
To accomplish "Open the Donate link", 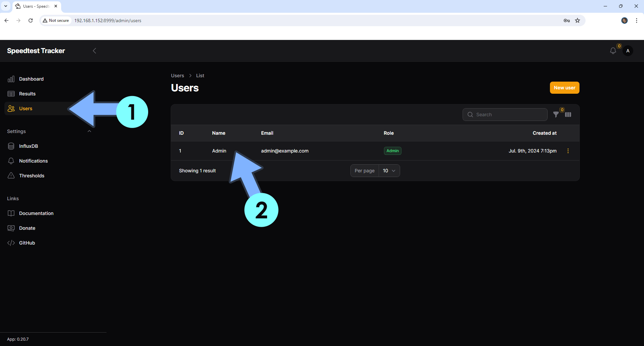I will point(27,228).
